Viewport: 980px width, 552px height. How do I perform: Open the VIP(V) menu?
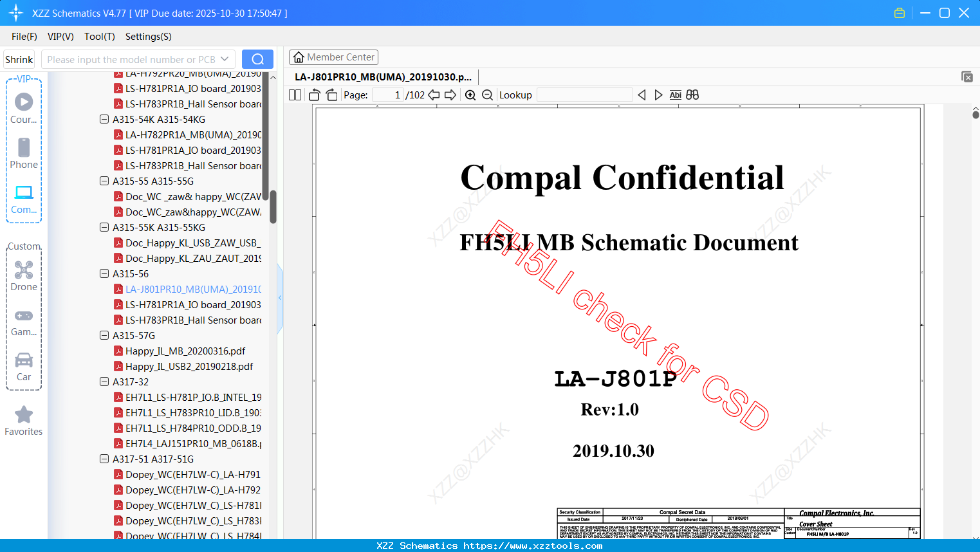click(x=60, y=37)
